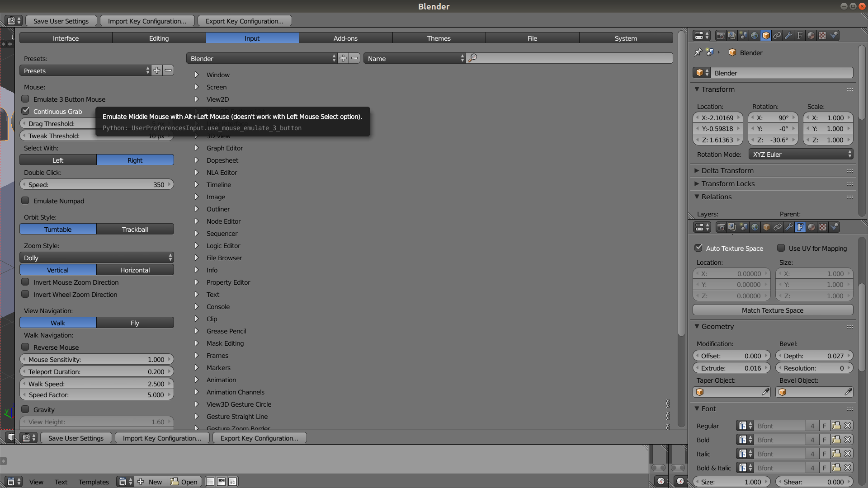Toggle the Continuous Grab checkbox
This screenshot has height=488, width=868.
26,111
